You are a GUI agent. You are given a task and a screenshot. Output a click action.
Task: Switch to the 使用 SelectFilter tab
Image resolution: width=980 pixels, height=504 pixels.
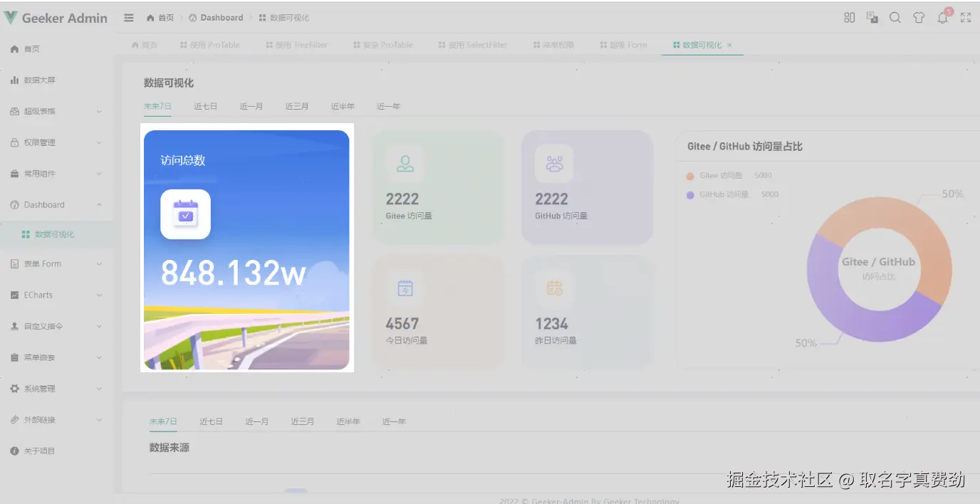pos(473,45)
